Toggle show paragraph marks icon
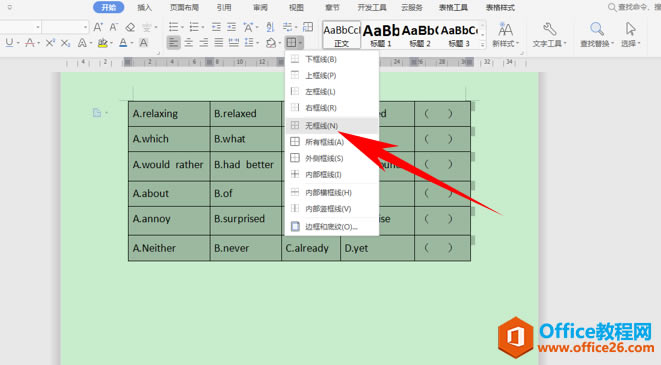This screenshot has height=365, width=661. (288, 27)
